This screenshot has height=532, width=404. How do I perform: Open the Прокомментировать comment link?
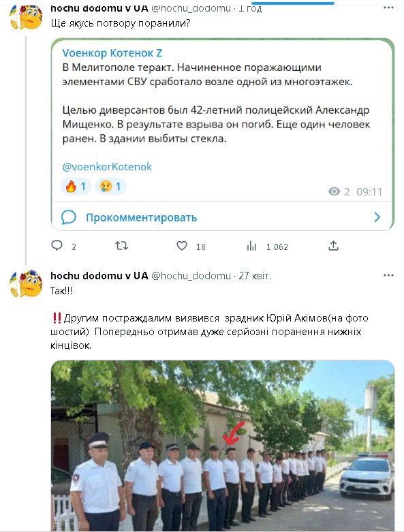click(142, 217)
